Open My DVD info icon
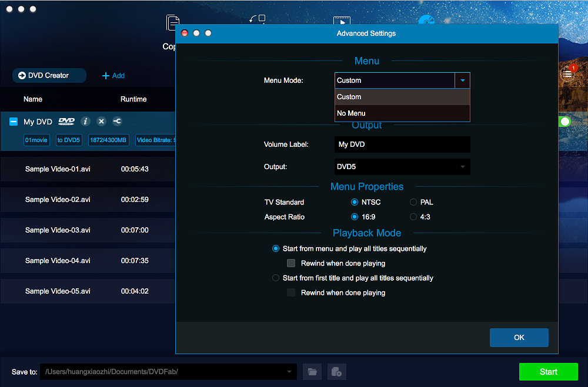This screenshot has width=588, height=387. point(85,122)
